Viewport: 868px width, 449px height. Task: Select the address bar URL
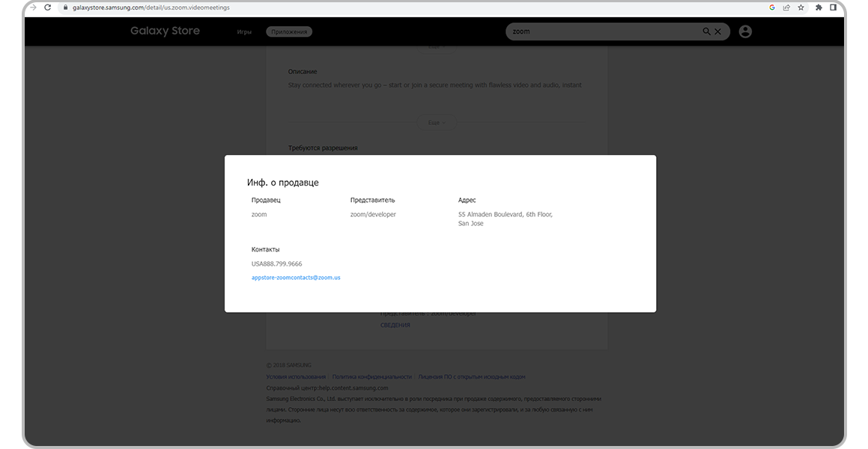pyautogui.click(x=151, y=7)
